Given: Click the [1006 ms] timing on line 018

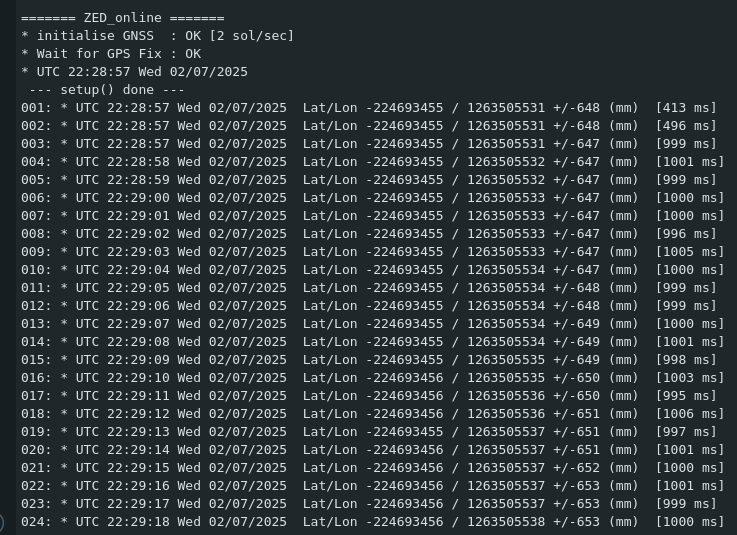Looking at the screenshot, I should [x=690, y=414].
